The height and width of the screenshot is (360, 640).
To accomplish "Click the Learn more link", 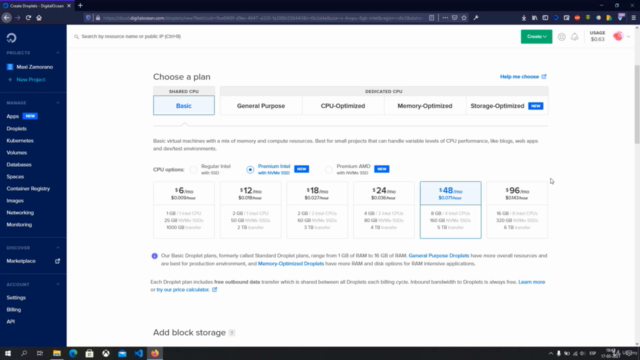I will pyautogui.click(x=531, y=282).
